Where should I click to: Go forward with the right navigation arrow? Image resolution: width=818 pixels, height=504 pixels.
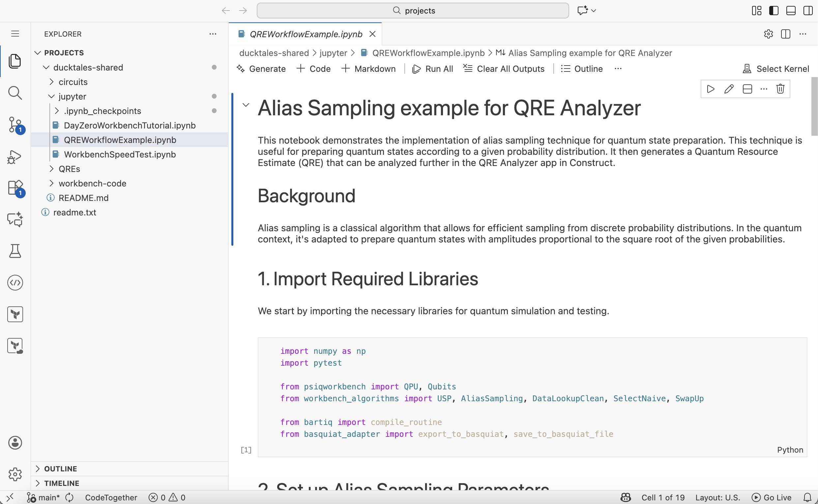tap(243, 11)
